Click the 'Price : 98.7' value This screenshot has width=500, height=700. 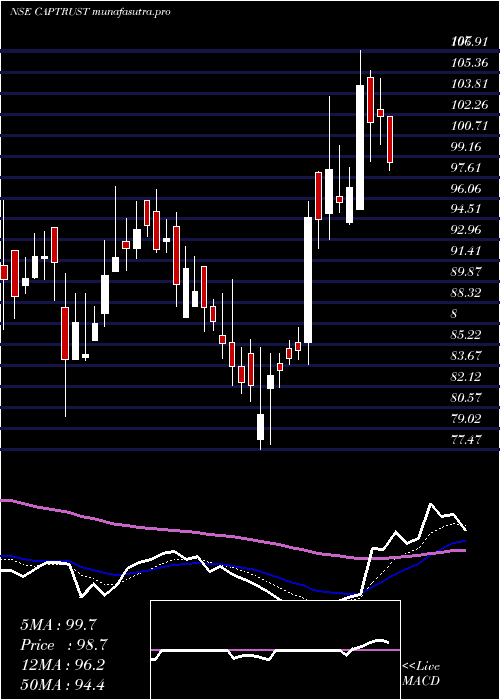click(x=64, y=645)
